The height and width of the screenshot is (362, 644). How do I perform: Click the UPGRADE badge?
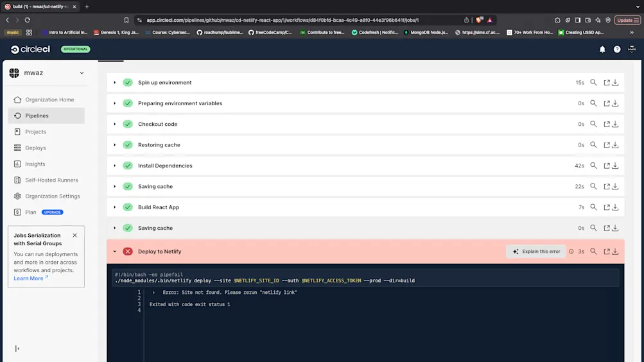point(53,212)
